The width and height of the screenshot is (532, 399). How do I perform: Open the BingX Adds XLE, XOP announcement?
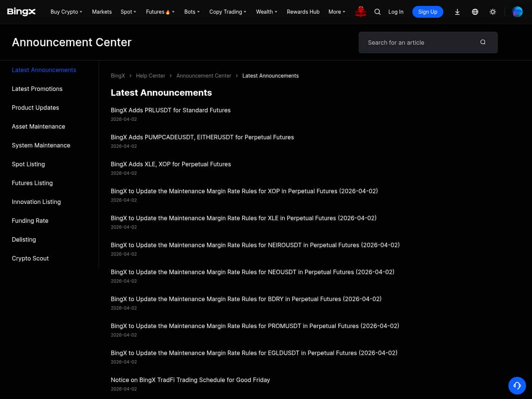tap(171, 164)
